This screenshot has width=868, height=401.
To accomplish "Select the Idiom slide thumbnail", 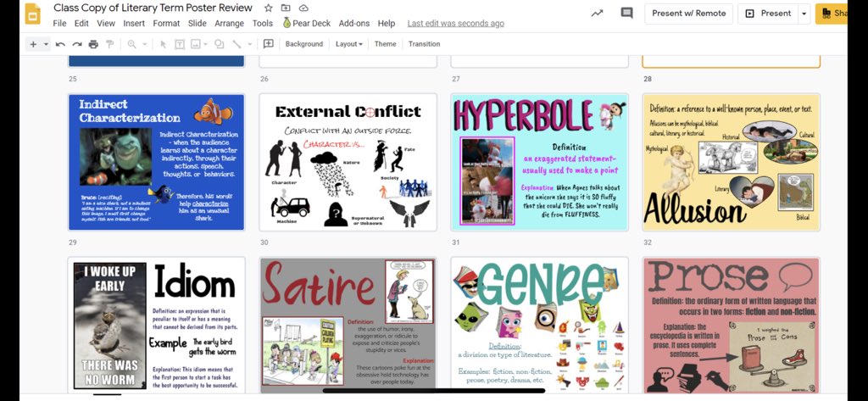I will coord(156,325).
